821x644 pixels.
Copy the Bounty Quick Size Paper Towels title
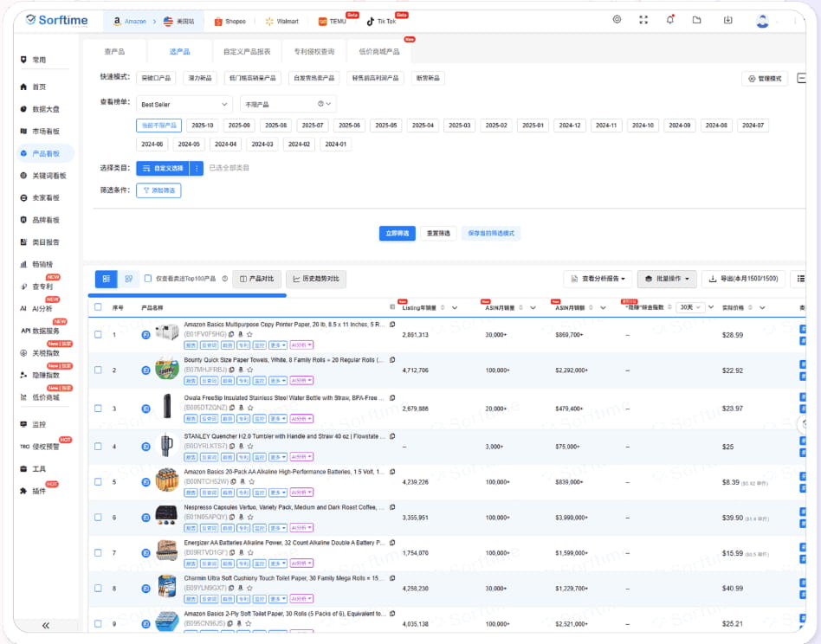pyautogui.click(x=392, y=360)
